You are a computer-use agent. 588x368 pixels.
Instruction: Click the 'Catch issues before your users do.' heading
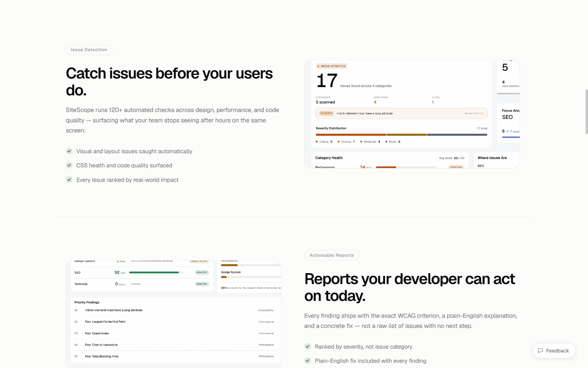pos(169,82)
